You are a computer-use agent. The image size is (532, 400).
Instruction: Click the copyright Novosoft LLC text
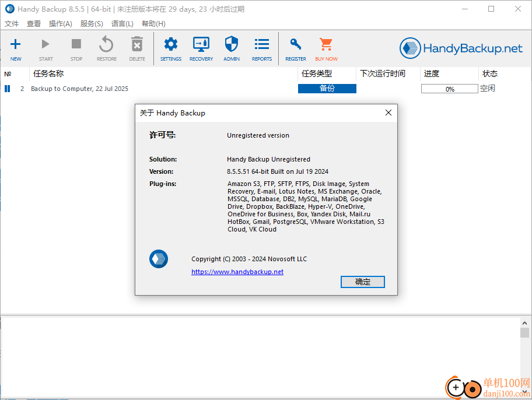249,259
